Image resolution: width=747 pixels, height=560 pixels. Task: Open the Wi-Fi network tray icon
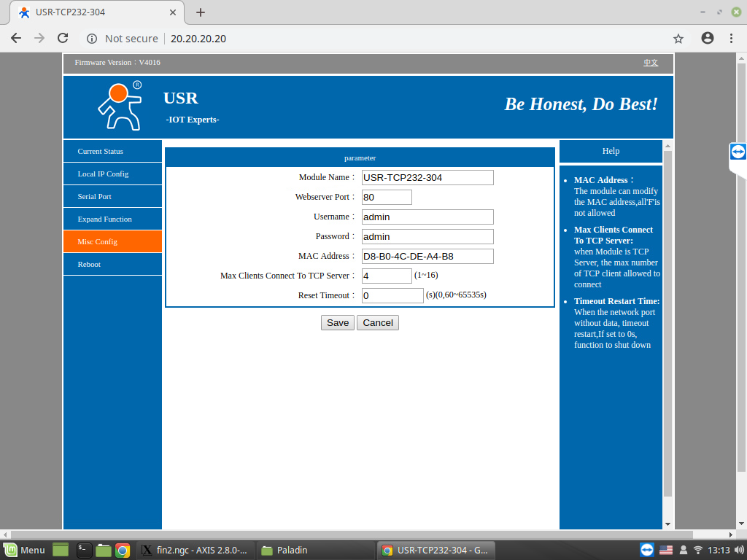698,550
